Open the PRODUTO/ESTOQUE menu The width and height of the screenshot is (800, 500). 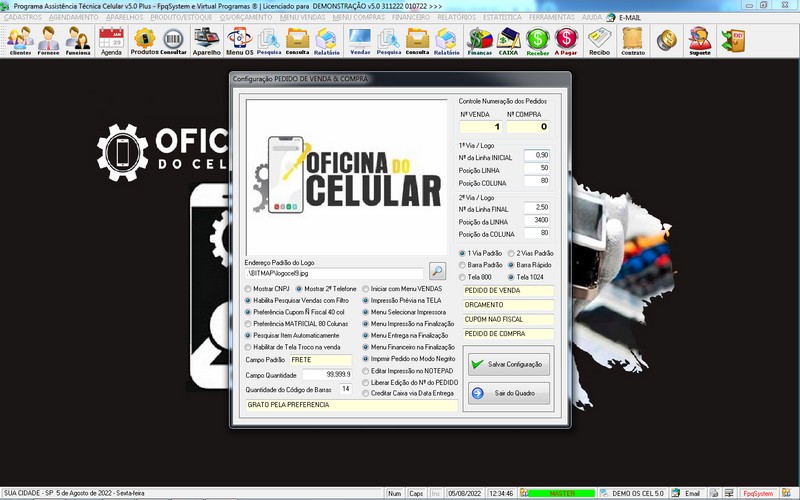tap(181, 17)
